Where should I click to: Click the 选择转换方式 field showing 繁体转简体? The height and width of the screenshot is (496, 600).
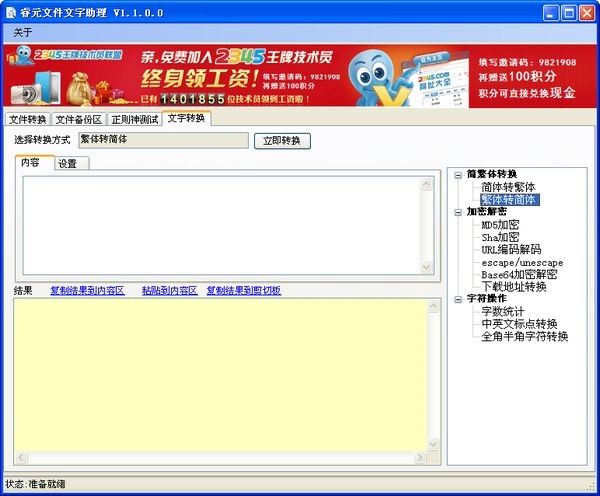[163, 140]
